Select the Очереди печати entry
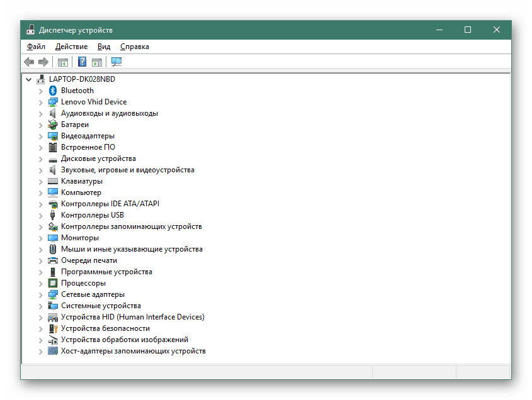Image resolution: width=532 pixels, height=400 pixels. coord(88,260)
